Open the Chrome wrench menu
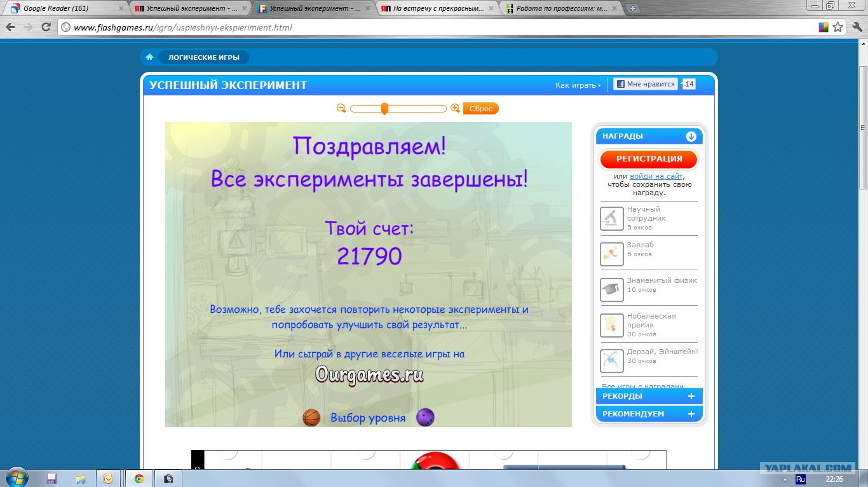Viewport: 868px width, 487px height. (856, 27)
